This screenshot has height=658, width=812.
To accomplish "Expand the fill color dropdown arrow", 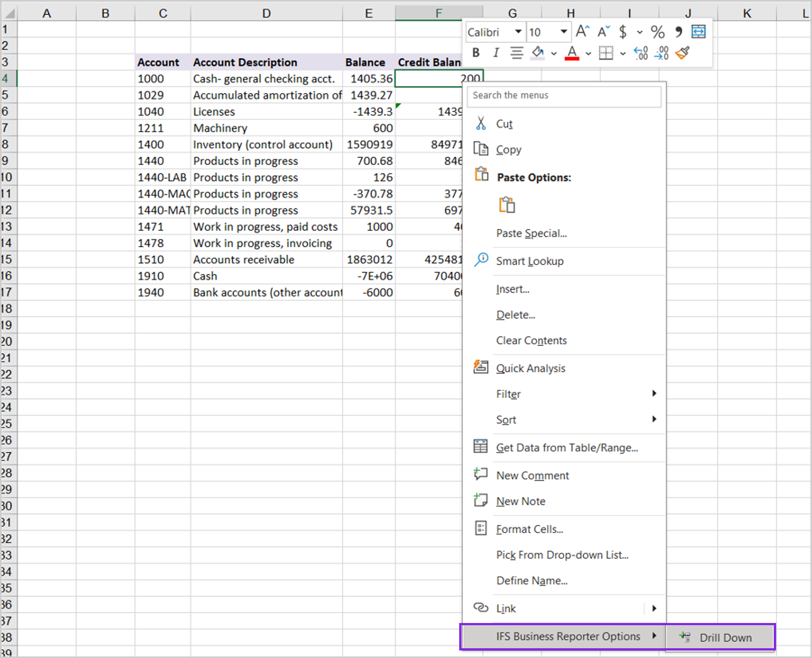I will (554, 54).
